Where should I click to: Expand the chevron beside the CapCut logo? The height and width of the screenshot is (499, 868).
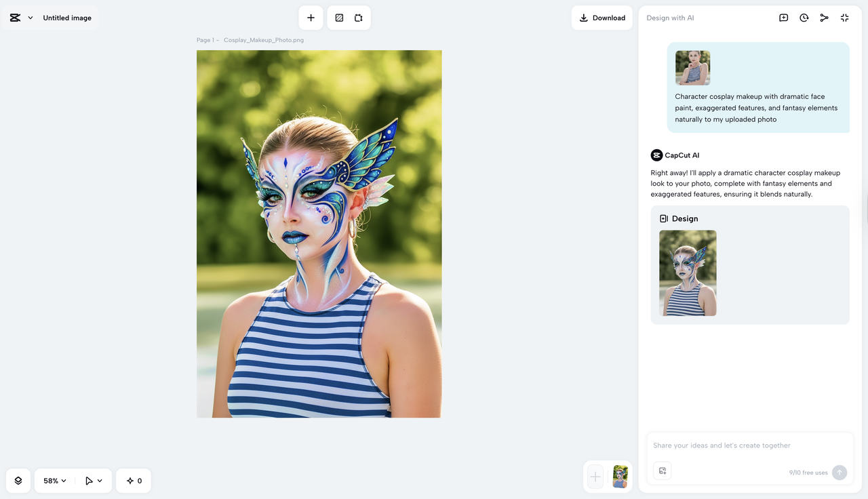(31, 18)
